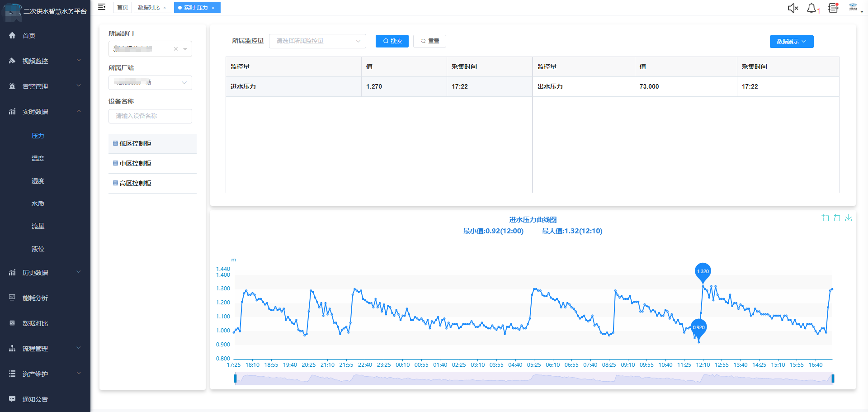Open the 液位 submenu item
This screenshot has width=868, height=412.
click(38, 249)
